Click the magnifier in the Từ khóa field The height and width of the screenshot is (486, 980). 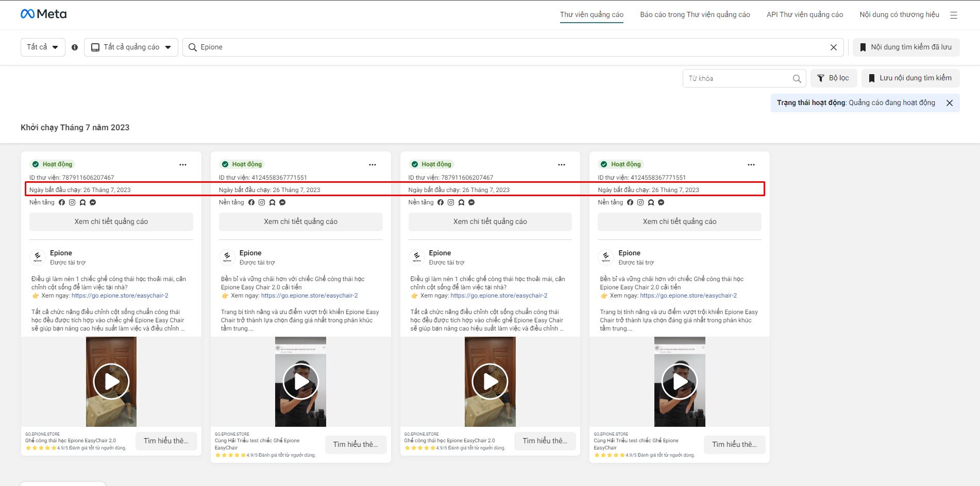tap(797, 79)
